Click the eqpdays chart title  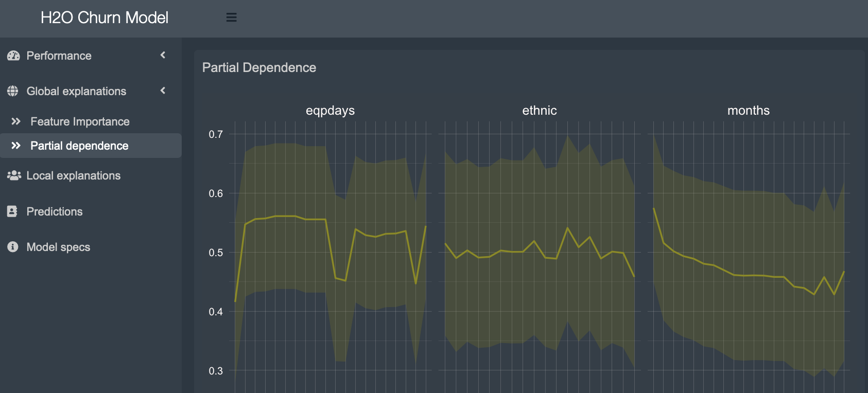coord(330,111)
